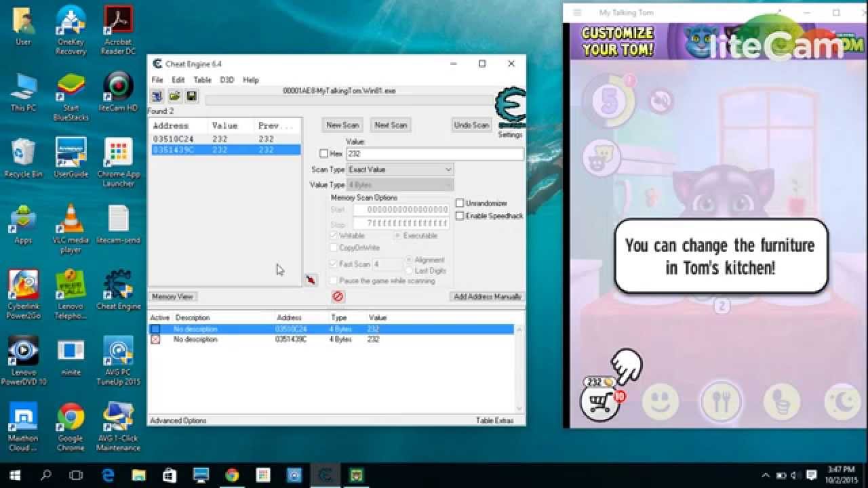Screen dimensions: 868x488
Task: Open the Edit menu
Action: pos(178,80)
